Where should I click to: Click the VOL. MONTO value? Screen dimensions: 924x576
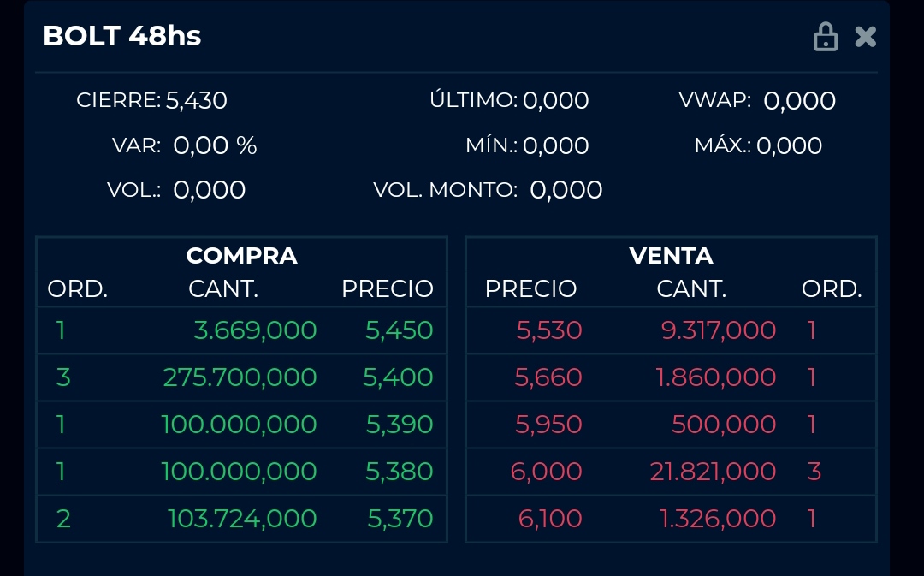click(566, 190)
